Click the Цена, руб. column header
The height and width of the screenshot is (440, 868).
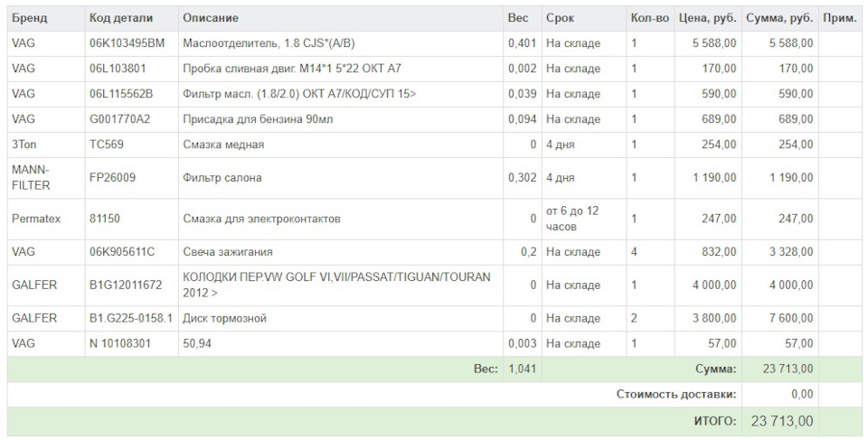pyautogui.click(x=708, y=18)
